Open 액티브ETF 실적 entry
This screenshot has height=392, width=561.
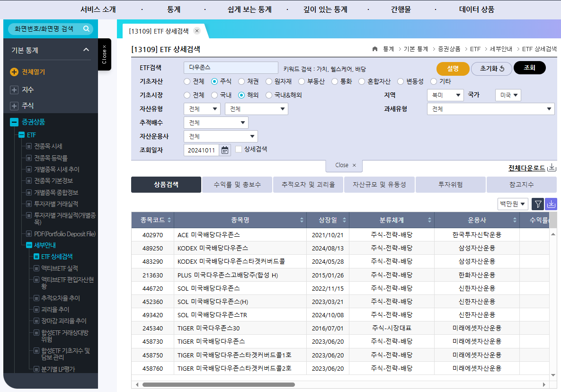click(59, 268)
